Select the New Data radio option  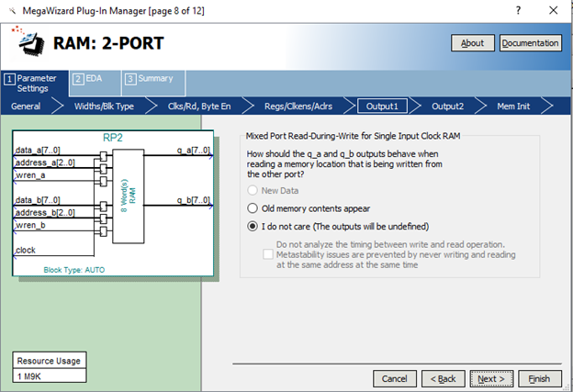click(x=253, y=189)
